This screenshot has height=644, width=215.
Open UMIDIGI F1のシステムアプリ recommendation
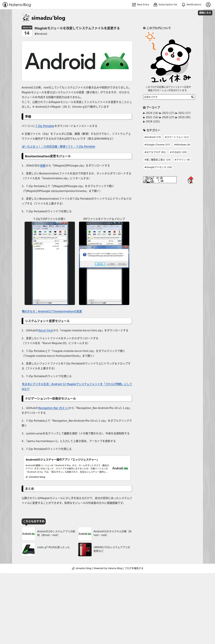pyautogui.click(x=112, y=549)
